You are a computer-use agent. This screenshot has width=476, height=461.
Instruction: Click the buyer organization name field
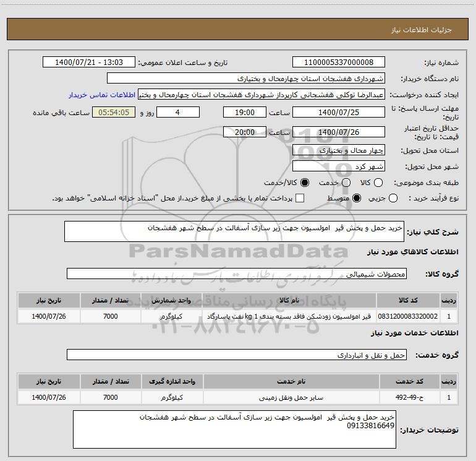pos(246,79)
